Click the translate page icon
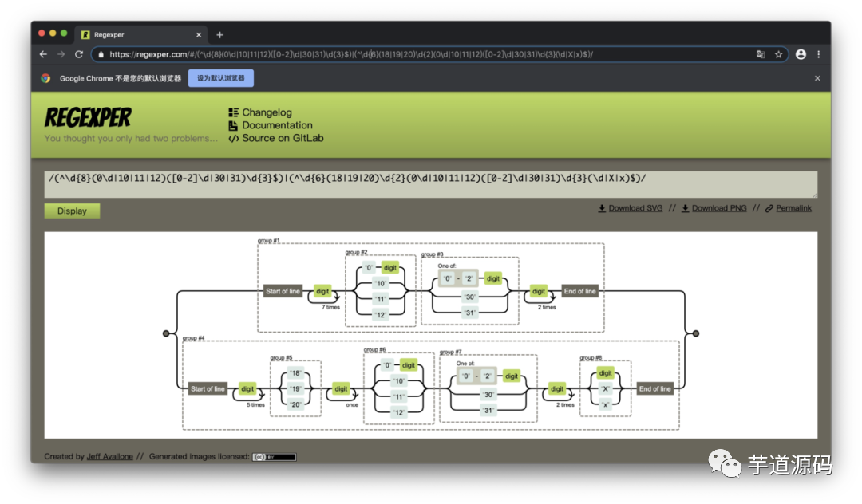 tap(761, 54)
